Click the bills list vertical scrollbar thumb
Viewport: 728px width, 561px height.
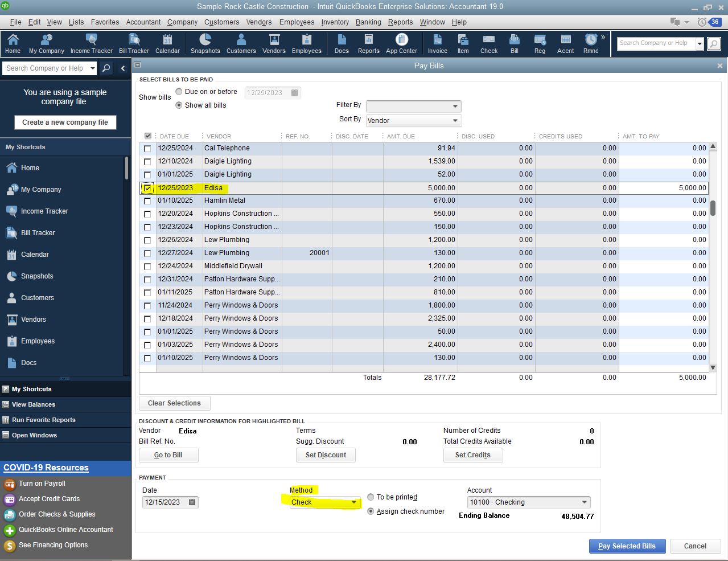point(713,208)
